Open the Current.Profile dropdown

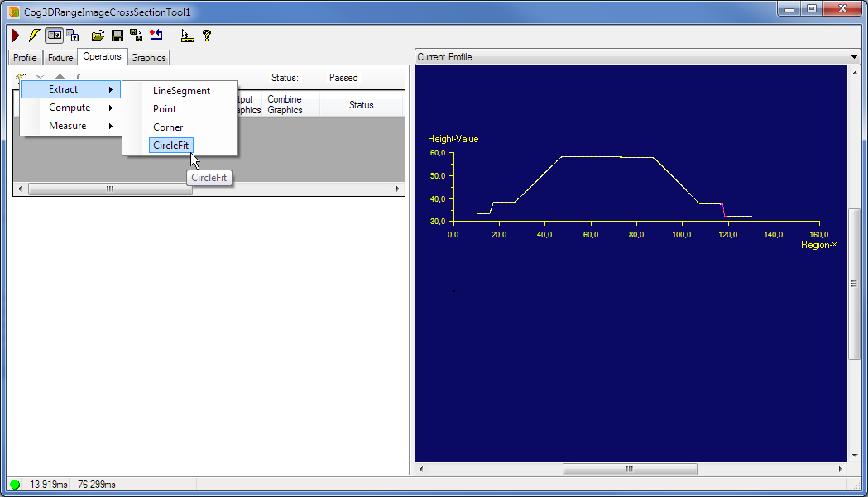(855, 57)
